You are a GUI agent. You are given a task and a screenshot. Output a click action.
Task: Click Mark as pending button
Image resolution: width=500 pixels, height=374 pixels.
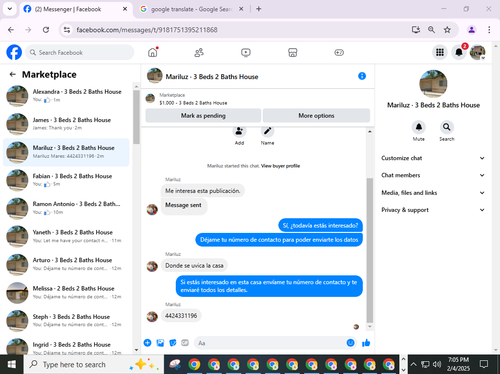point(203,115)
